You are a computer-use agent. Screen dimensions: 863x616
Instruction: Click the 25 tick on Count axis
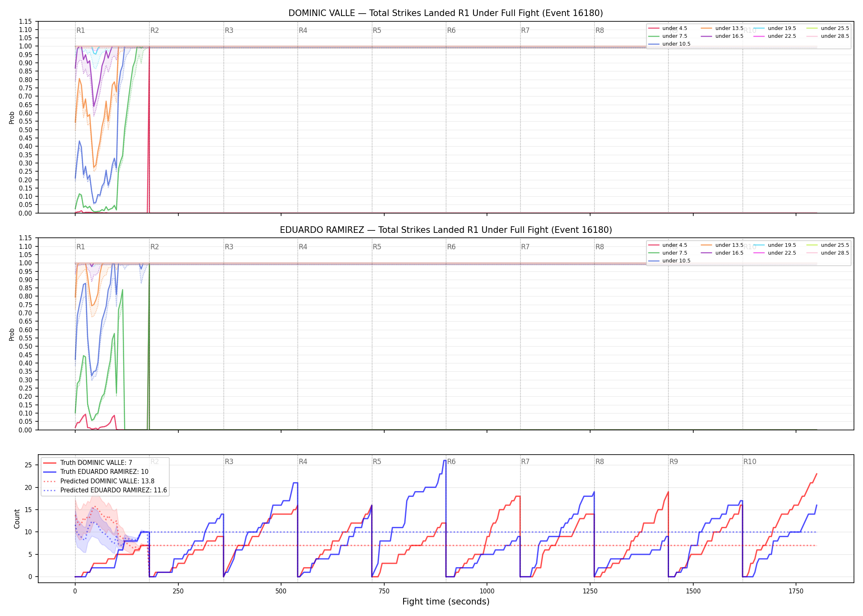[28, 465]
